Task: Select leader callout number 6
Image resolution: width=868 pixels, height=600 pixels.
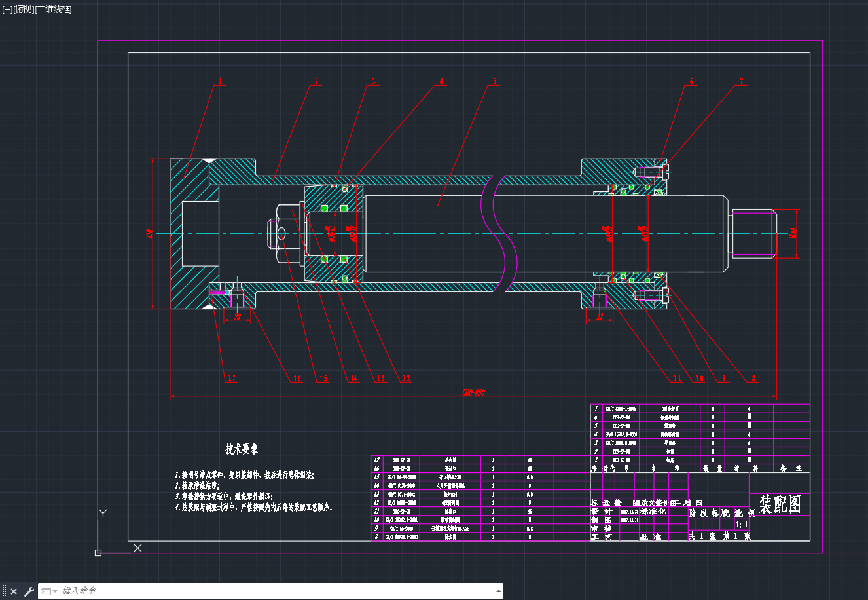Action: click(691, 82)
